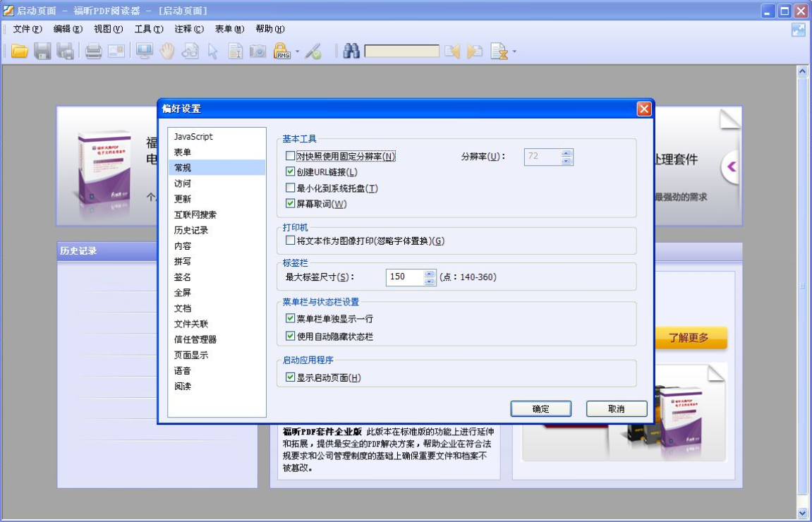Open dropdown arrow beside RMS padlock
This screenshot has height=522, width=812.
tap(297, 51)
